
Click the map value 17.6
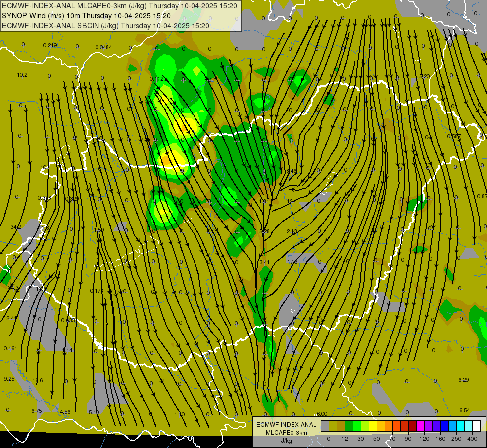pos(292,262)
